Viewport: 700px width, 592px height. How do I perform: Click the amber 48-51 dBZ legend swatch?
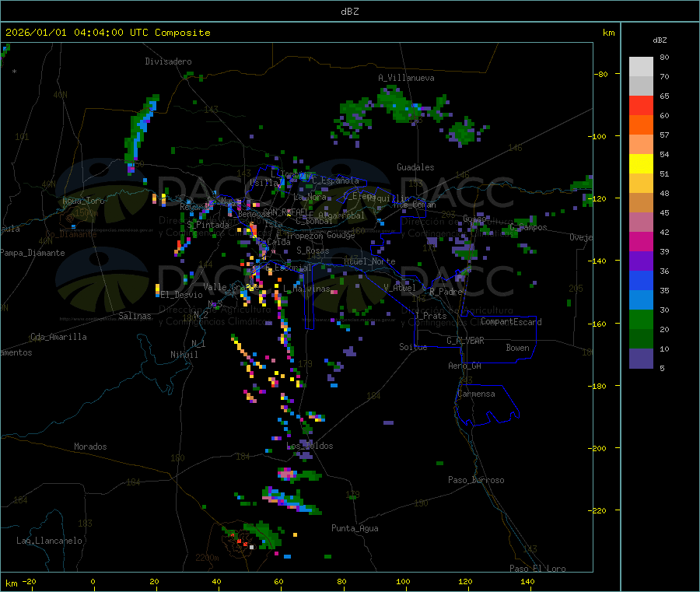[x=641, y=183]
